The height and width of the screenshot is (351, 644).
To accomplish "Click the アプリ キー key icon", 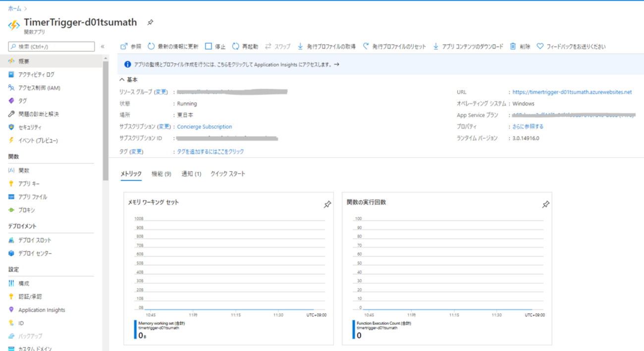I will click(x=11, y=184).
